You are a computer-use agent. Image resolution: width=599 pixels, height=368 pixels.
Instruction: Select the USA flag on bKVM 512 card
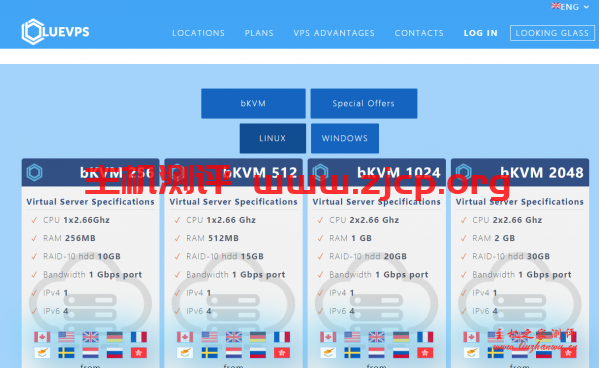[x=209, y=337]
